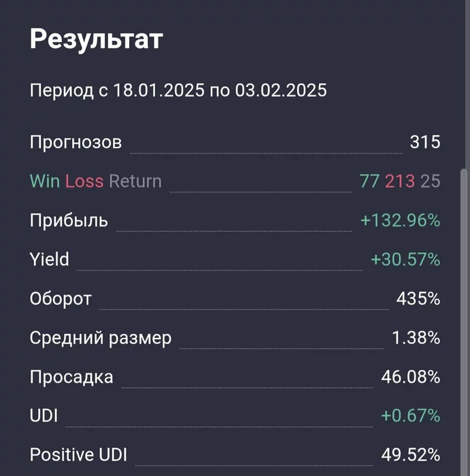Click the loss count 213
The height and width of the screenshot is (476, 470).
[400, 182]
